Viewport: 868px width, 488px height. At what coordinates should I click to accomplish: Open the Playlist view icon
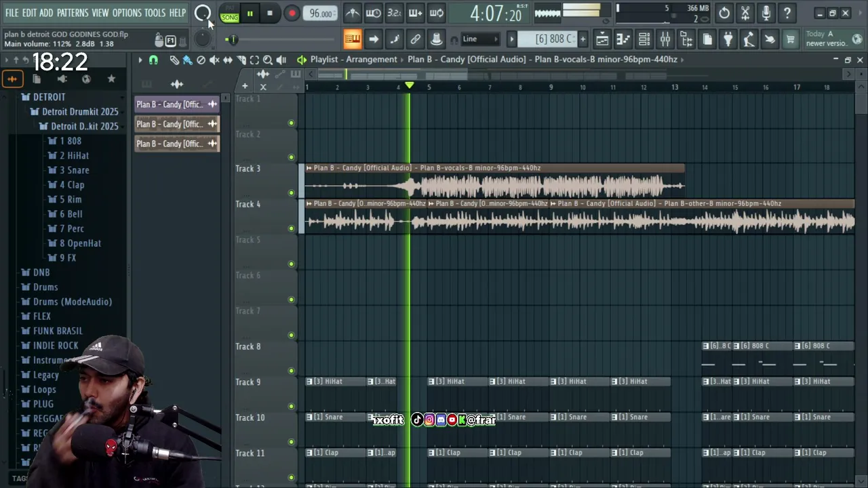[602, 39]
